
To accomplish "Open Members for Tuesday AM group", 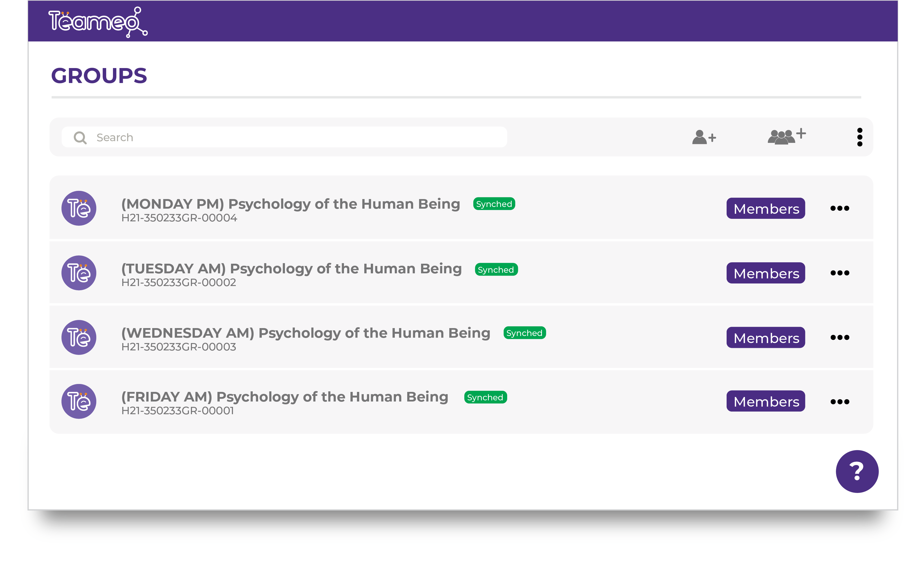I will coord(765,273).
